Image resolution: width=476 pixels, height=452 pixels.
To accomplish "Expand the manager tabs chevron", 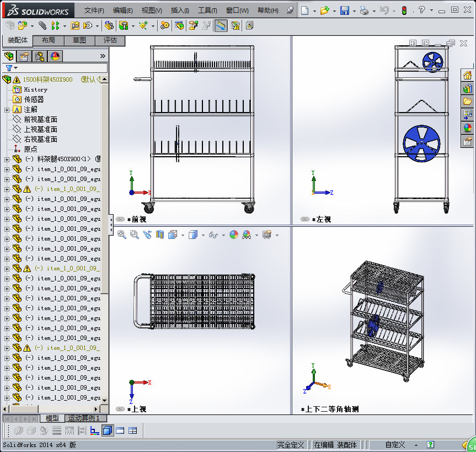I will (103, 56).
